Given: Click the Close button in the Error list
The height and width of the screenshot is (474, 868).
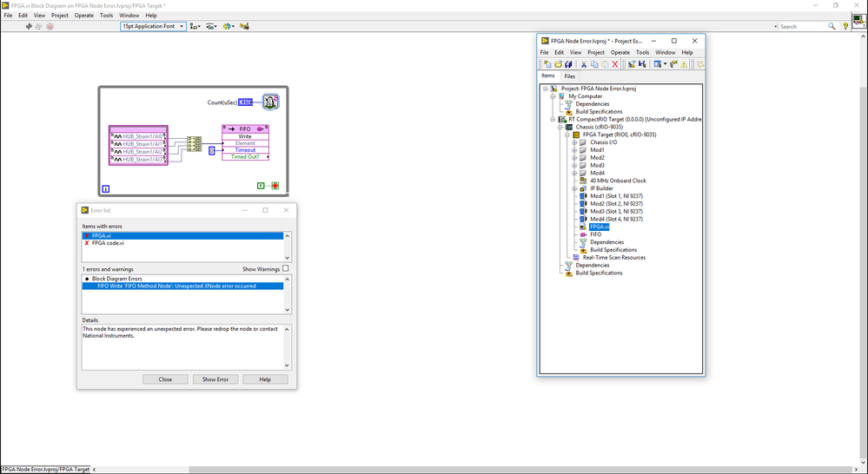Looking at the screenshot, I should point(165,379).
